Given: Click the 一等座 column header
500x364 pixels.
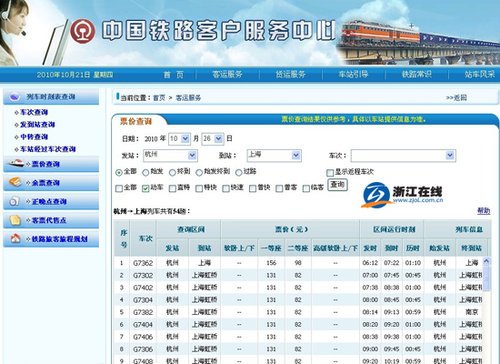Looking at the screenshot, I should coord(271,248).
